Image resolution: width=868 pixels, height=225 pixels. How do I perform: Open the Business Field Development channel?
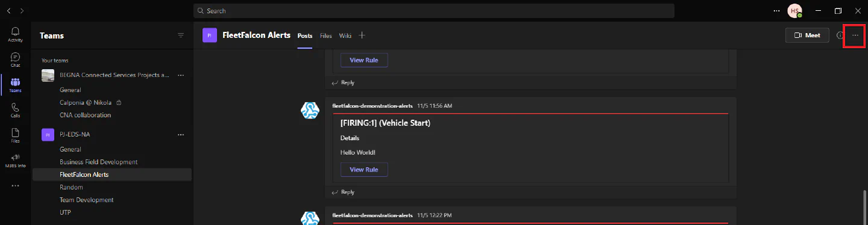point(98,162)
